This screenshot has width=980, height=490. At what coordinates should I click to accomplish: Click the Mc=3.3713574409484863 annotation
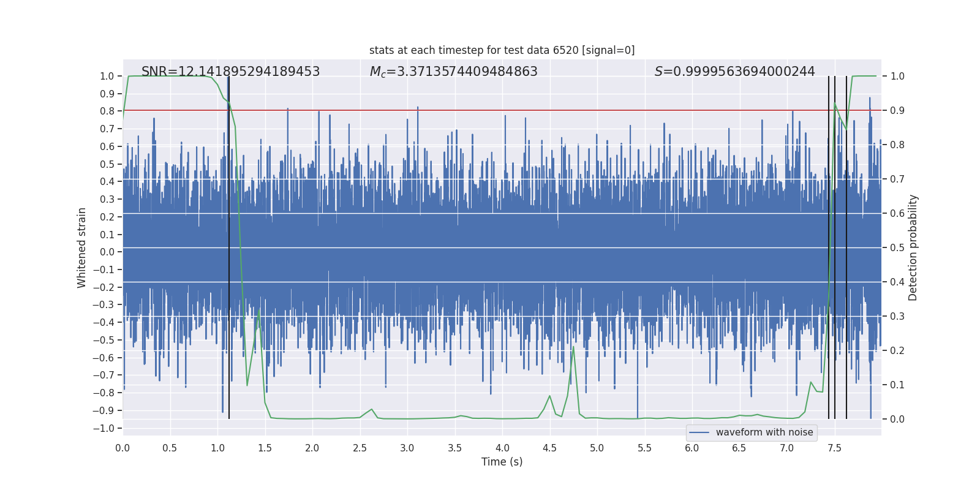click(x=453, y=72)
